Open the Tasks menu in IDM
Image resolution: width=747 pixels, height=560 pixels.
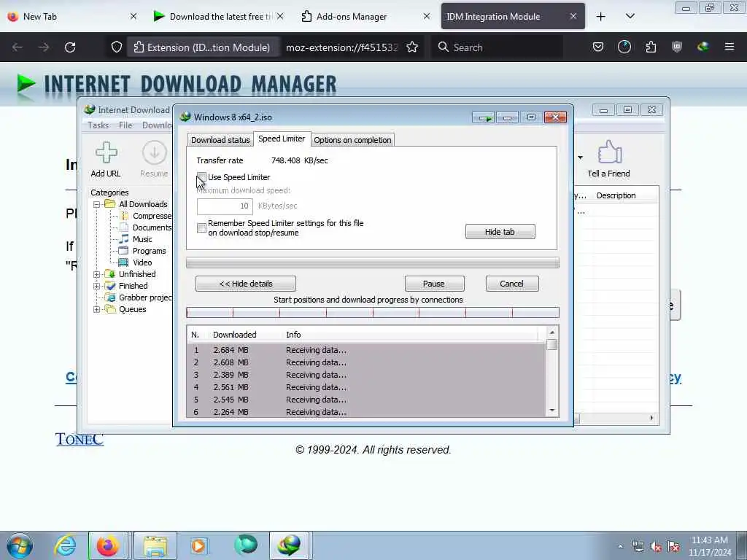pos(98,125)
